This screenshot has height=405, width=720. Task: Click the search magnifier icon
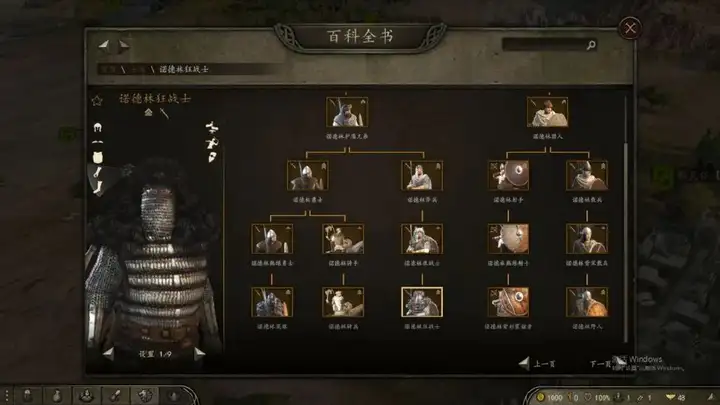[591, 45]
